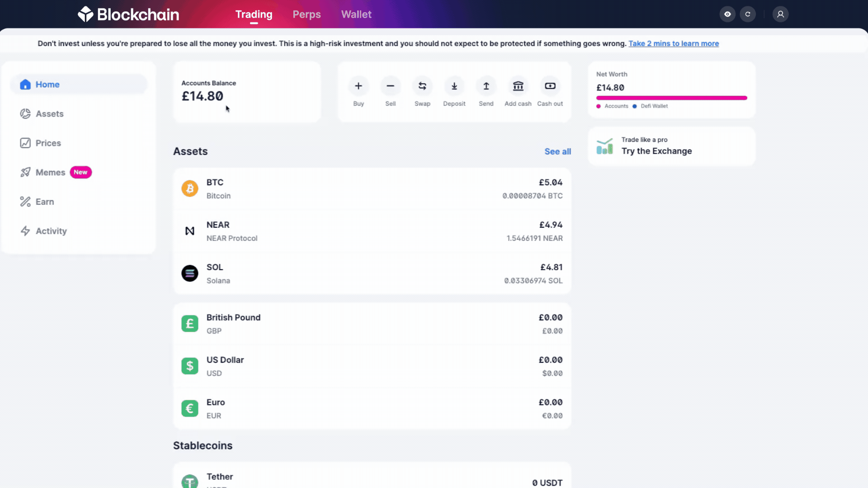Viewport: 868px width, 488px height.
Task: Click the Send upload icon
Action: click(486, 86)
